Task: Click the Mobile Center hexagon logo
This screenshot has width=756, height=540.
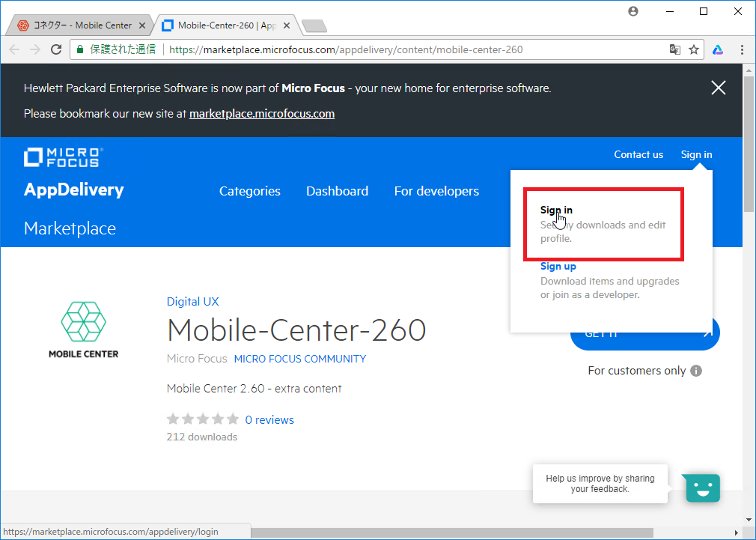Action: coord(83,322)
